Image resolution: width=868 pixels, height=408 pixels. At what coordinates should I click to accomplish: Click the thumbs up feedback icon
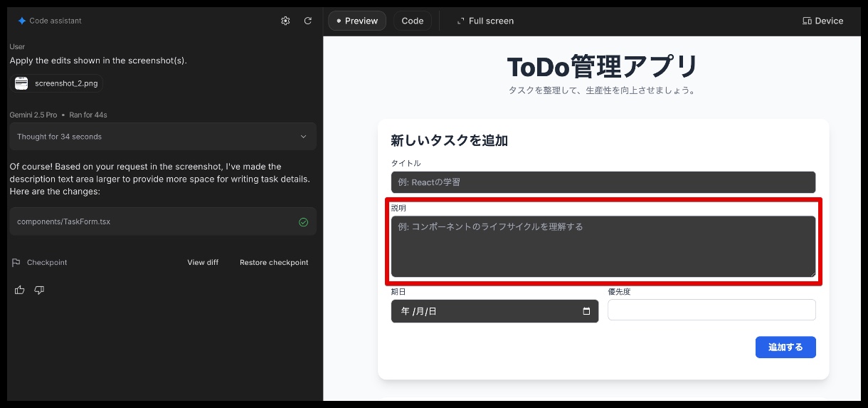click(x=19, y=290)
